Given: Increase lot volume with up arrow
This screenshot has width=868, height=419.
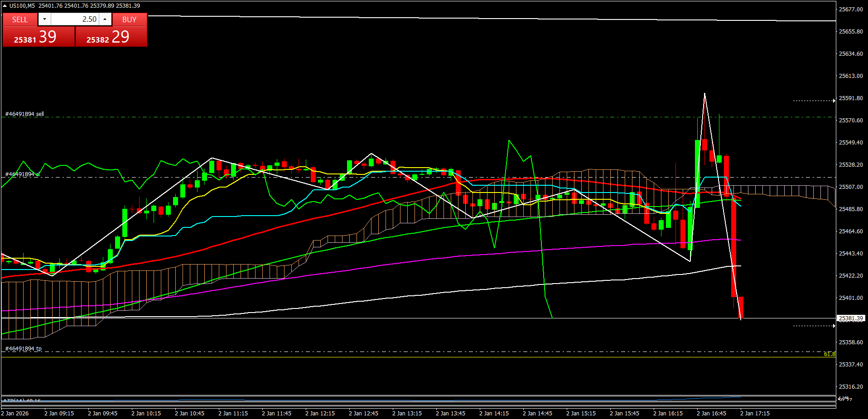Looking at the screenshot, I should click(105, 19).
